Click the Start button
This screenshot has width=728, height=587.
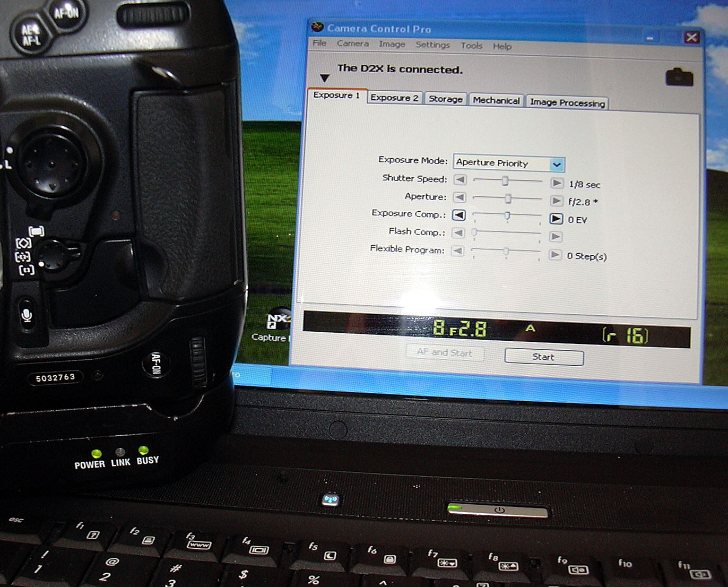[544, 357]
